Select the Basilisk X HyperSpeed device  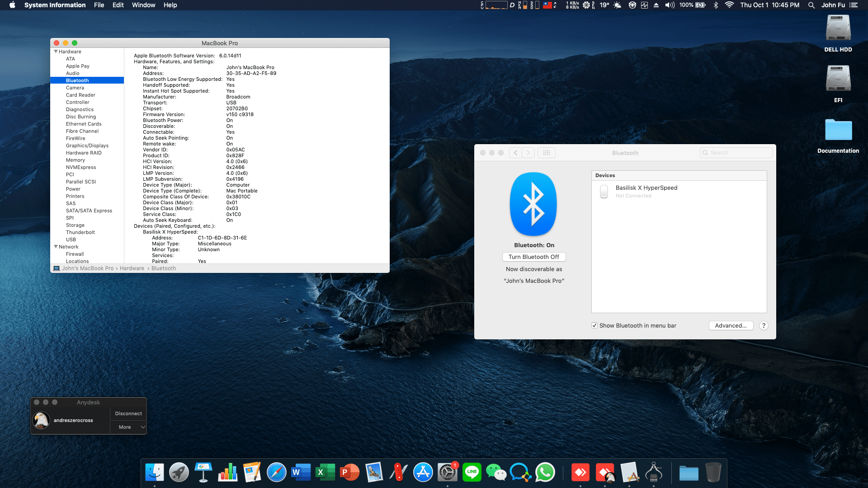[646, 191]
